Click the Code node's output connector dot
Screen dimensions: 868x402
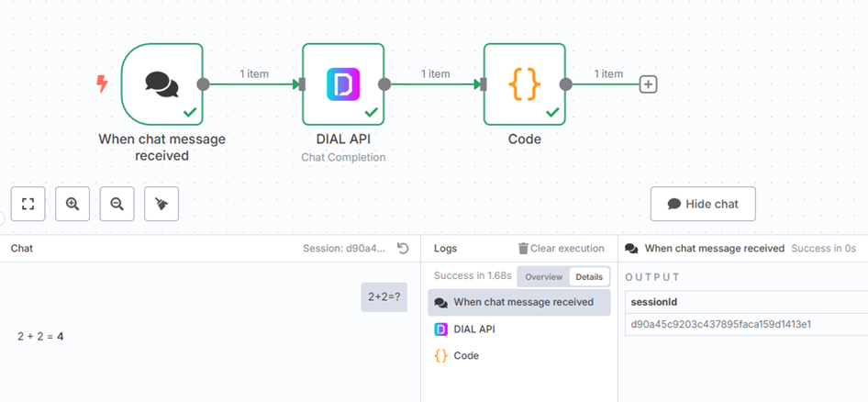coord(566,84)
